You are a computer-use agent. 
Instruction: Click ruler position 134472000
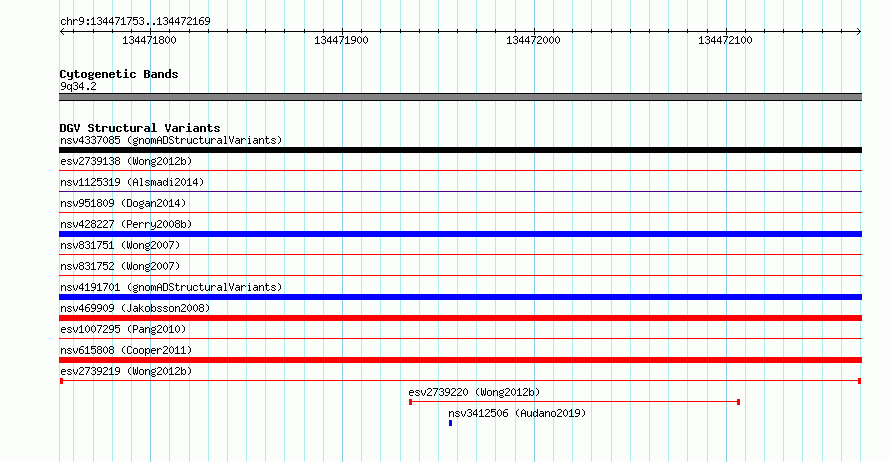[x=533, y=40]
